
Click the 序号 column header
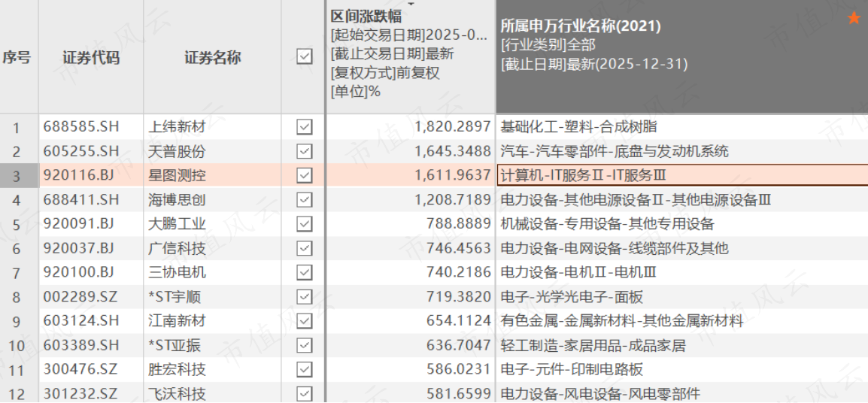17,58
